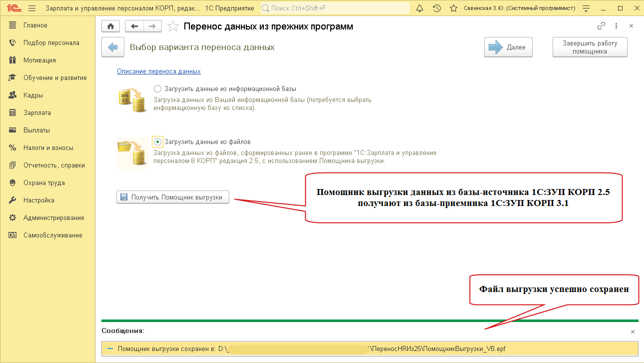Open the three-dot more actions menu
This screenshot has height=363, width=644.
(x=616, y=26)
